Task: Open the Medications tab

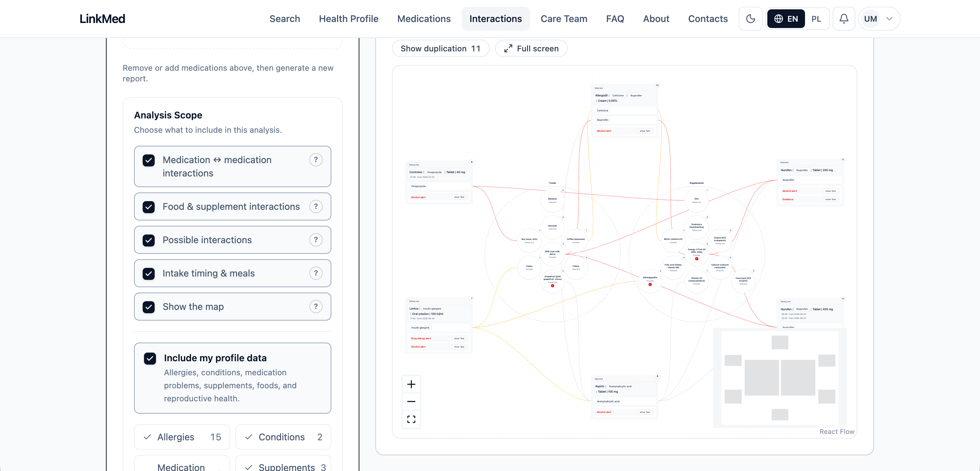Action: 424,19
